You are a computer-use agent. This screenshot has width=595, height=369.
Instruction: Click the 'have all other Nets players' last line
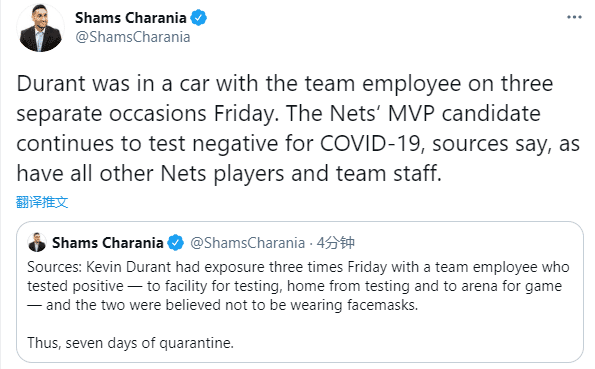[x=229, y=174]
